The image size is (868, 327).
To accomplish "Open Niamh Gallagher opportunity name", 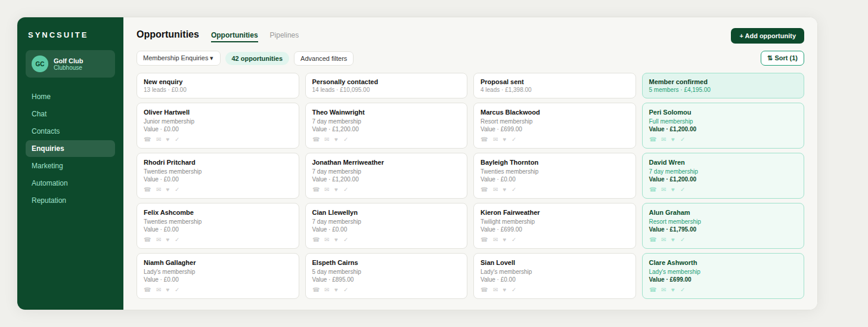I will coord(170,263).
